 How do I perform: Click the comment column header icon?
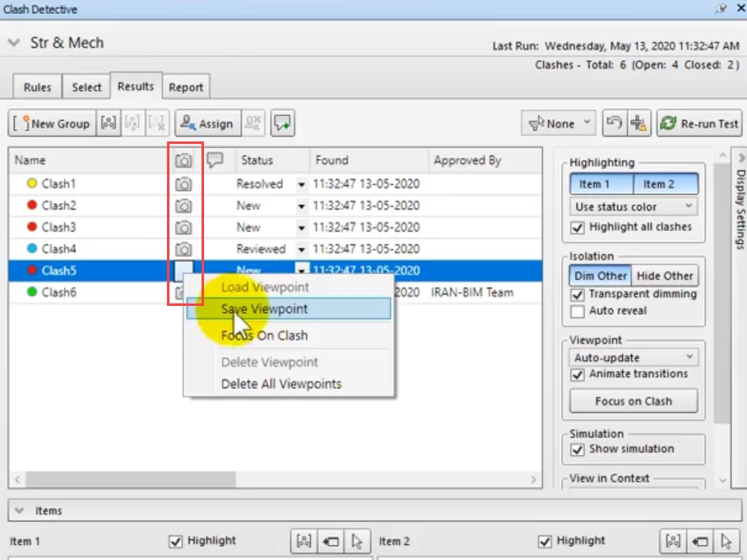coord(216,160)
